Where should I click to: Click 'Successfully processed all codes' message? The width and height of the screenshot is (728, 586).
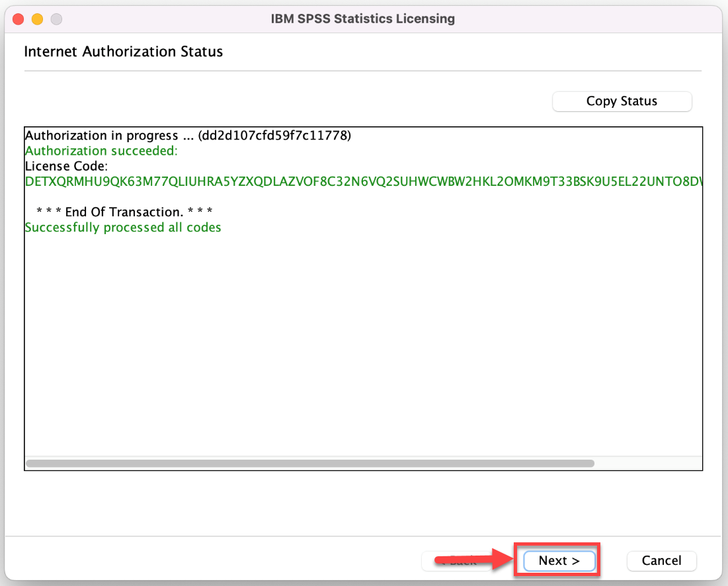(x=123, y=227)
